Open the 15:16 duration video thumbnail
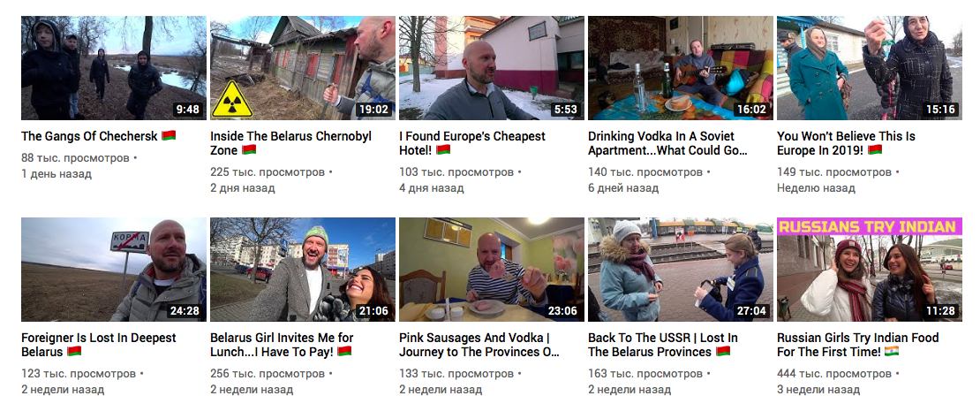This screenshot has height=411, width=980. click(870, 67)
